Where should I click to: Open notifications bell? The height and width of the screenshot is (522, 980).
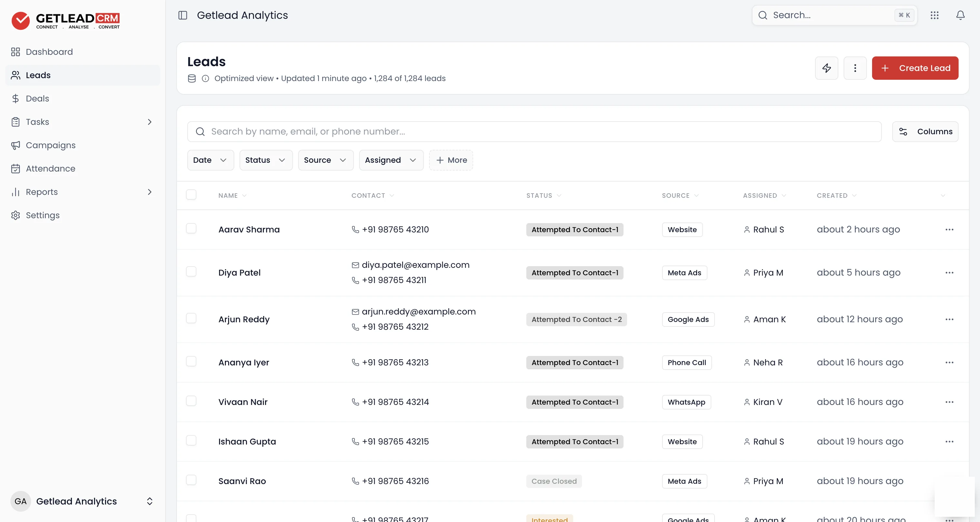[960, 15]
